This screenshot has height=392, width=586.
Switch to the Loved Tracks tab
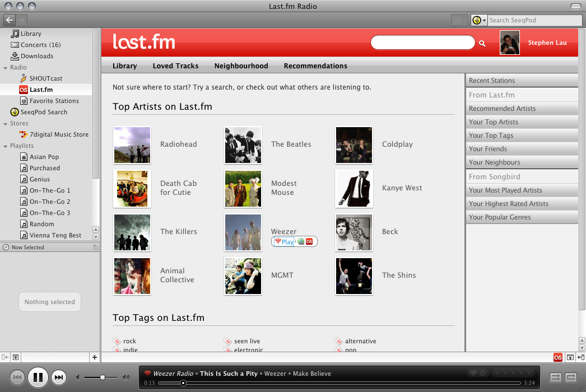(176, 66)
